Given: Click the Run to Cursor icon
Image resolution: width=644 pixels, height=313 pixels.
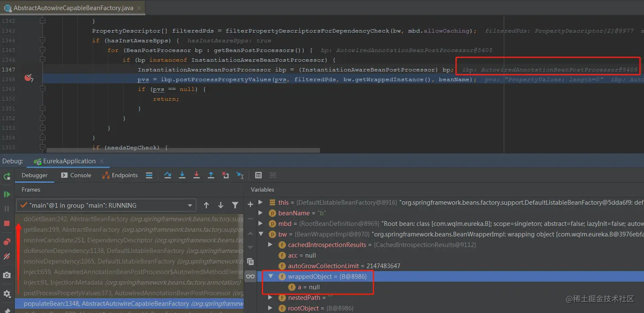Looking at the screenshot, I should (240, 175).
